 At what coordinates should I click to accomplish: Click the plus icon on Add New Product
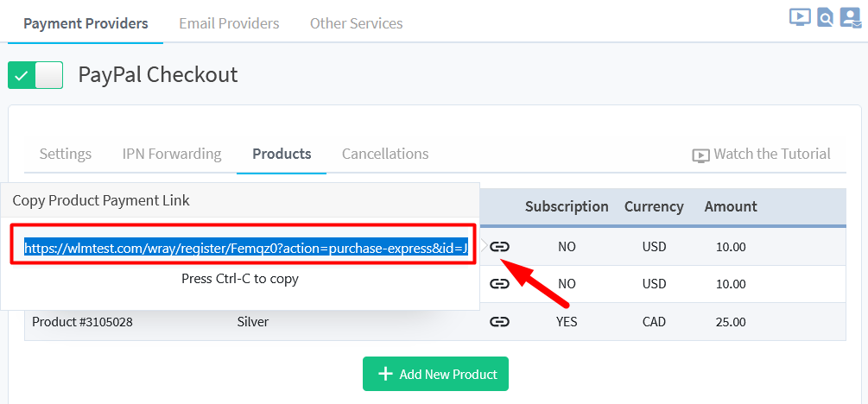click(x=385, y=374)
